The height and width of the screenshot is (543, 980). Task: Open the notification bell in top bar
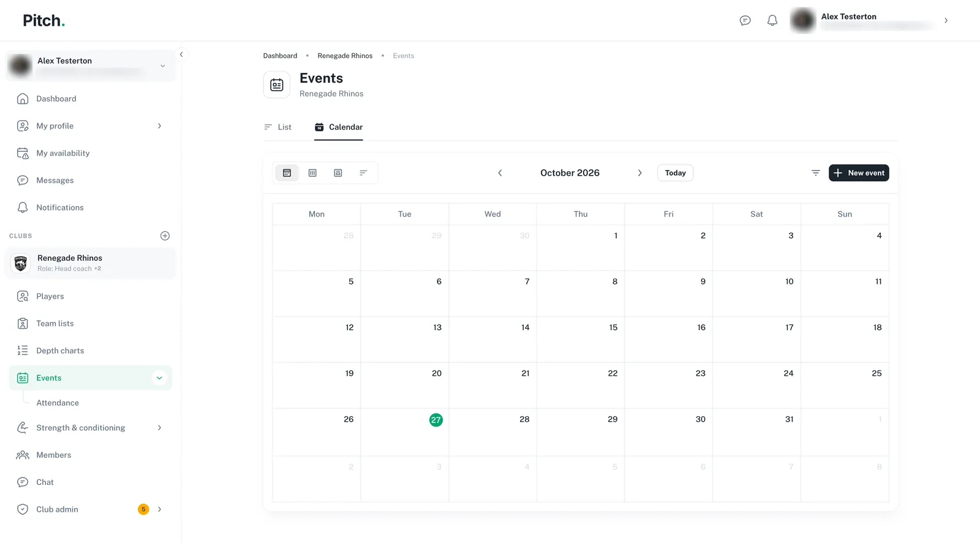click(772, 21)
